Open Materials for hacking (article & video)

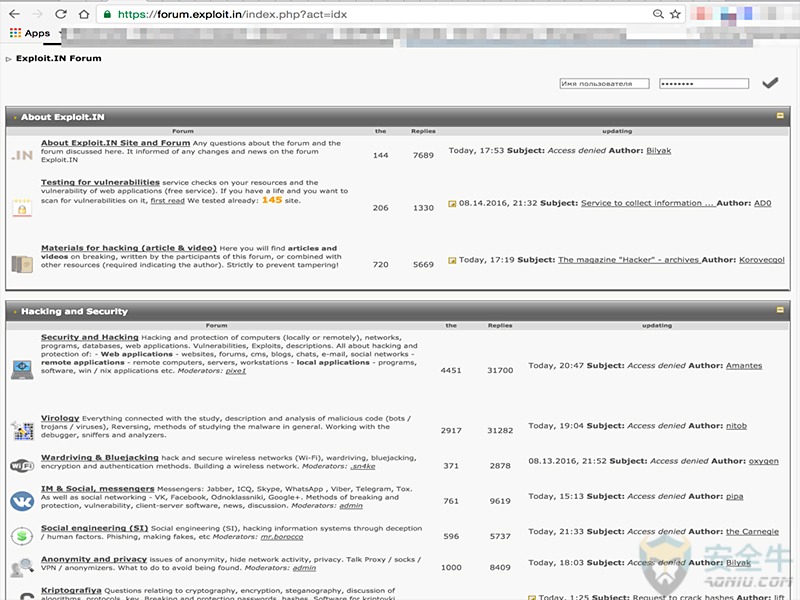(x=129, y=248)
